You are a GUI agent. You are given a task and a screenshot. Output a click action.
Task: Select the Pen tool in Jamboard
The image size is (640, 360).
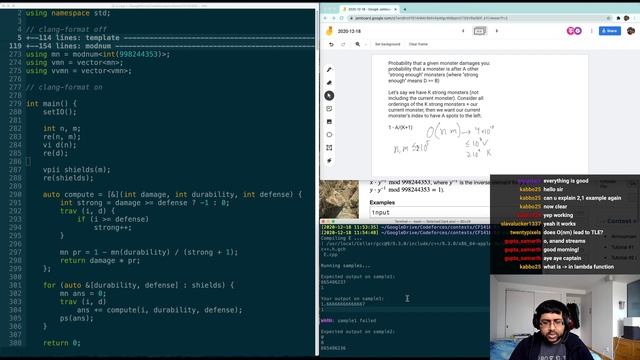point(329,70)
